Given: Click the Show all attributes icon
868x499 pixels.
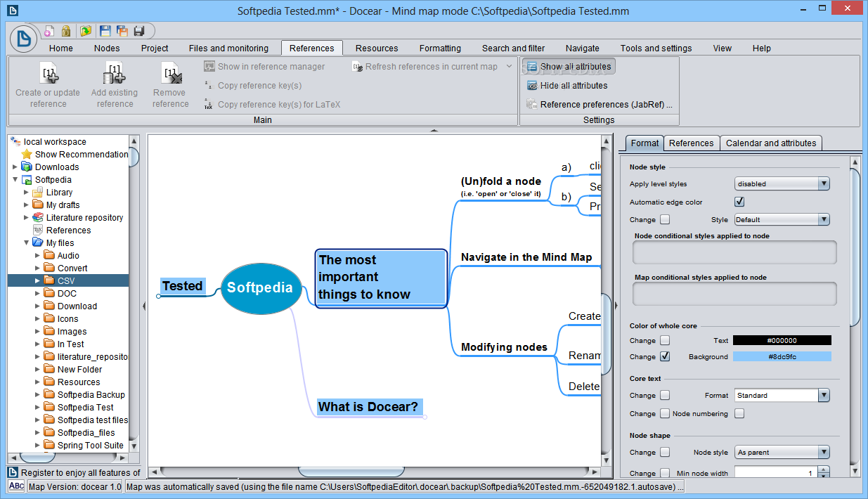Looking at the screenshot, I should pyautogui.click(x=532, y=67).
